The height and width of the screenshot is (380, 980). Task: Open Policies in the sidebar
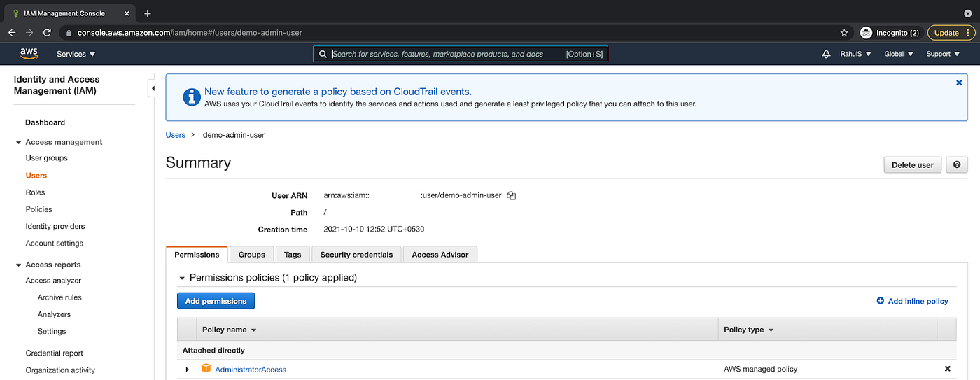[x=39, y=209]
